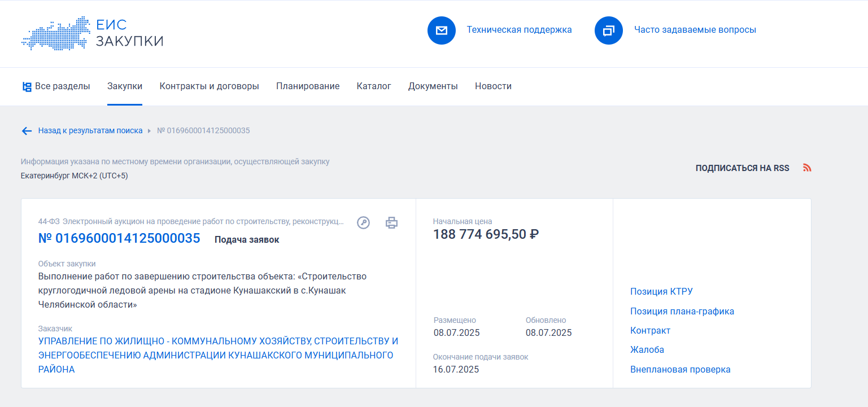
Task: Click the electronic signature key icon
Action: click(x=363, y=223)
